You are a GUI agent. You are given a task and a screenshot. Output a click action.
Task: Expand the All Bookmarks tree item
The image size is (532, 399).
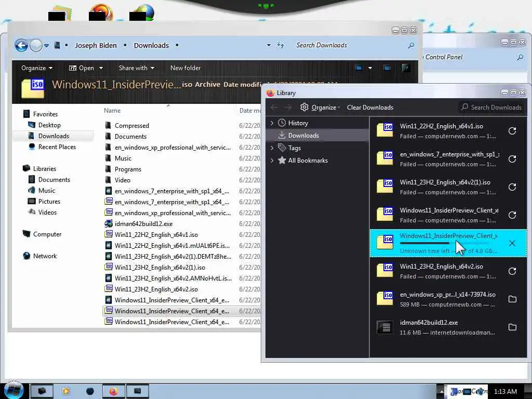click(272, 160)
